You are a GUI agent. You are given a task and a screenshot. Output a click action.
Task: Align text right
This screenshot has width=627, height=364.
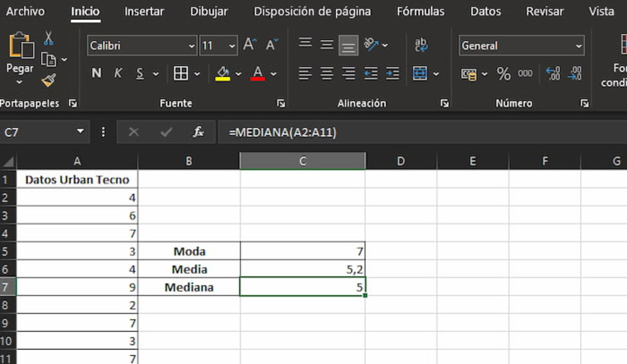[x=348, y=73]
